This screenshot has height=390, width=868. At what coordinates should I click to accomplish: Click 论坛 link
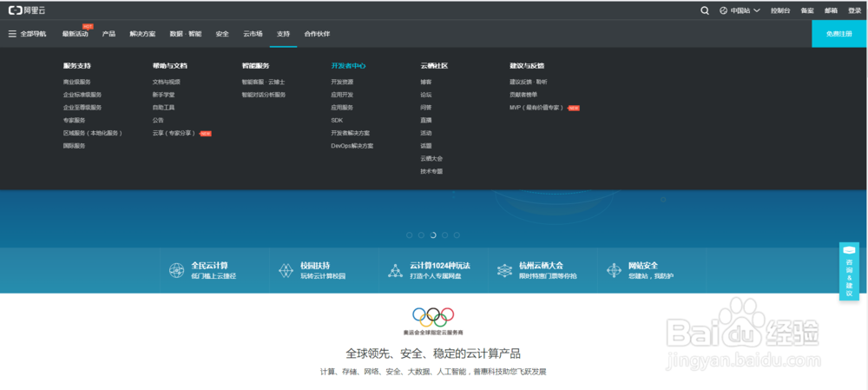point(426,95)
